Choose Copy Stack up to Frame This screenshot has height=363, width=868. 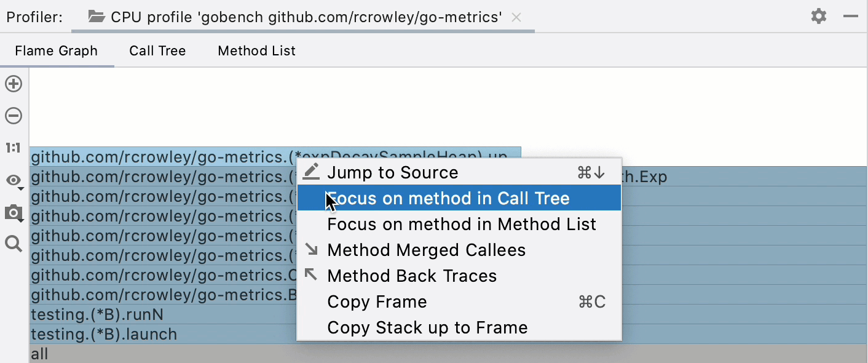pyautogui.click(x=427, y=327)
